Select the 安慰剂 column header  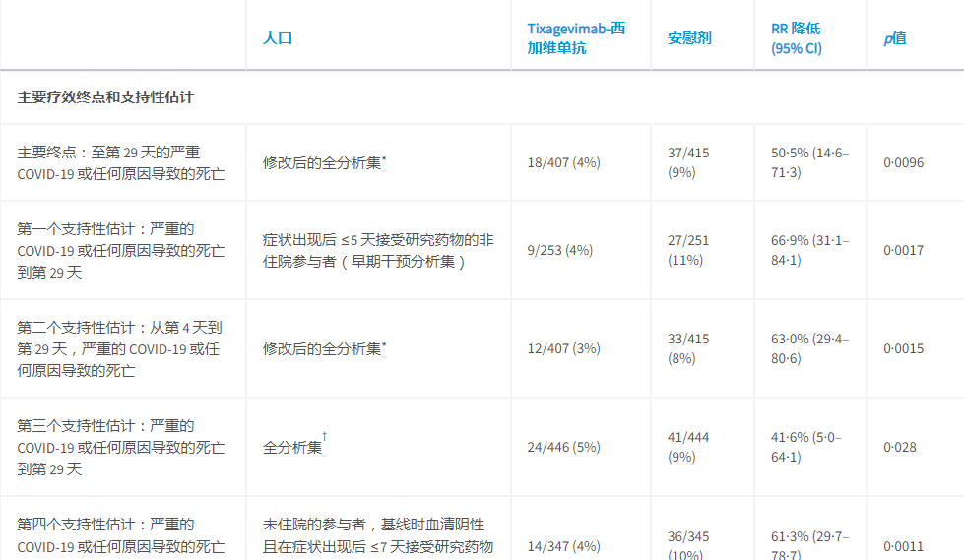coord(689,38)
